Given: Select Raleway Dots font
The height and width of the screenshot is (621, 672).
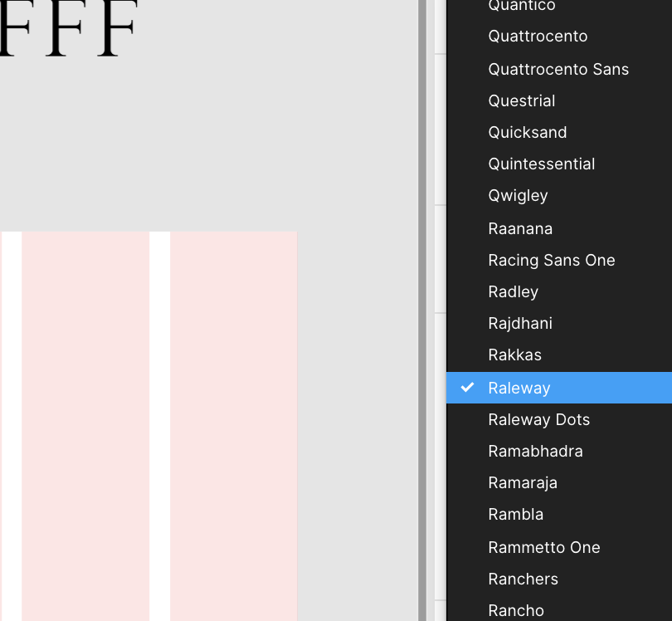Looking at the screenshot, I should click(538, 419).
